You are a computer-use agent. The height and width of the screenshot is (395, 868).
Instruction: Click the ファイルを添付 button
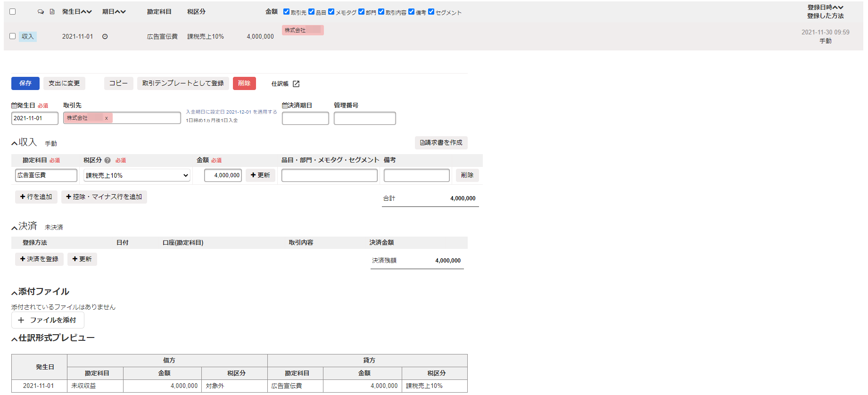48,320
